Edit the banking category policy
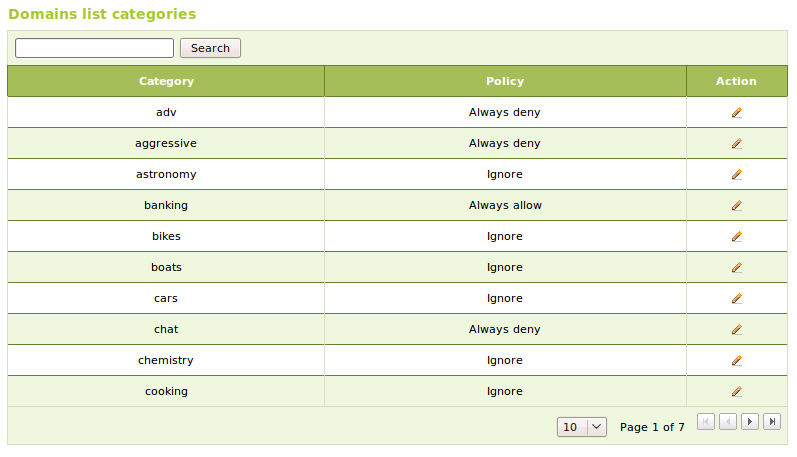Viewport: 797px width, 457px height. coord(737,205)
